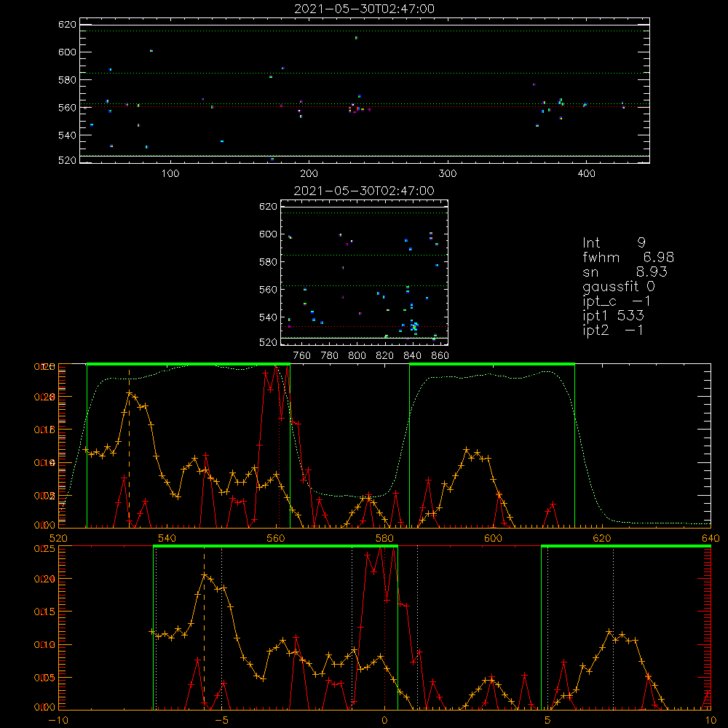Viewport: 728px width, 728px height.
Task: Click x-axis label 400 on wide scatter plot
Action: 586,174
